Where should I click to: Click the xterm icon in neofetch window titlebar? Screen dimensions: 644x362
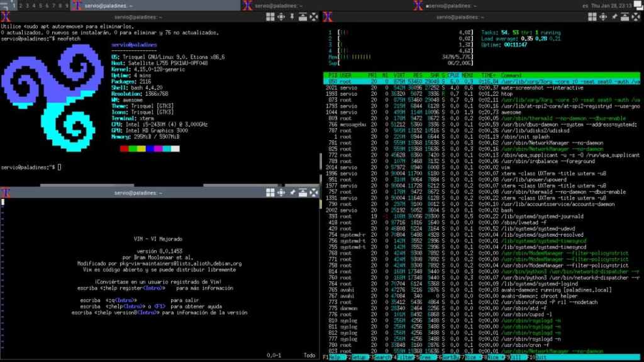(6, 17)
